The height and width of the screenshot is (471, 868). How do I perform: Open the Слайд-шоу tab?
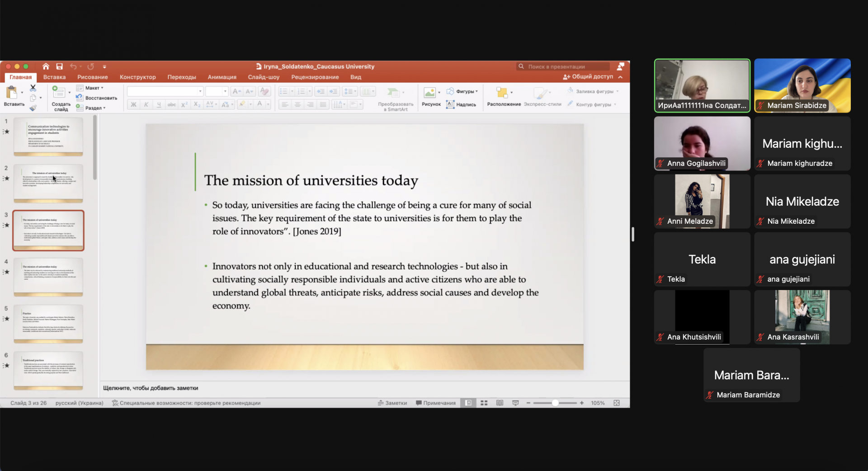point(264,77)
